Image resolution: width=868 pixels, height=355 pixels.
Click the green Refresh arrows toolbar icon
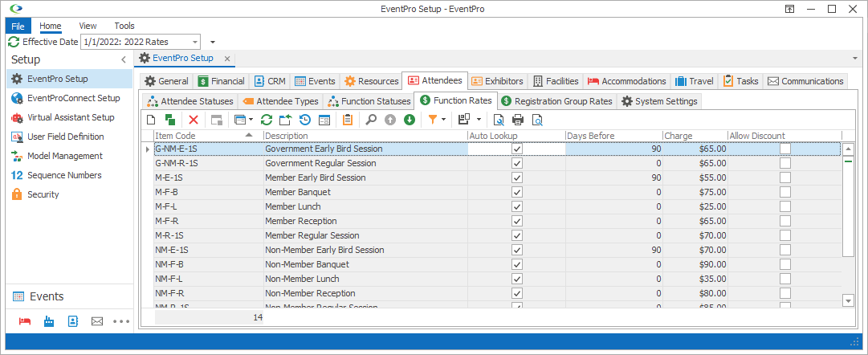267,119
